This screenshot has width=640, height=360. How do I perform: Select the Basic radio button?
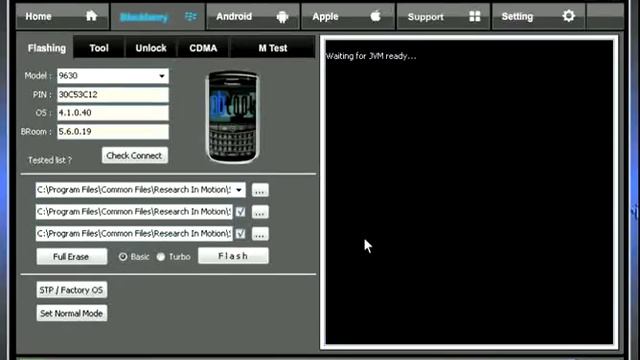coord(123,257)
